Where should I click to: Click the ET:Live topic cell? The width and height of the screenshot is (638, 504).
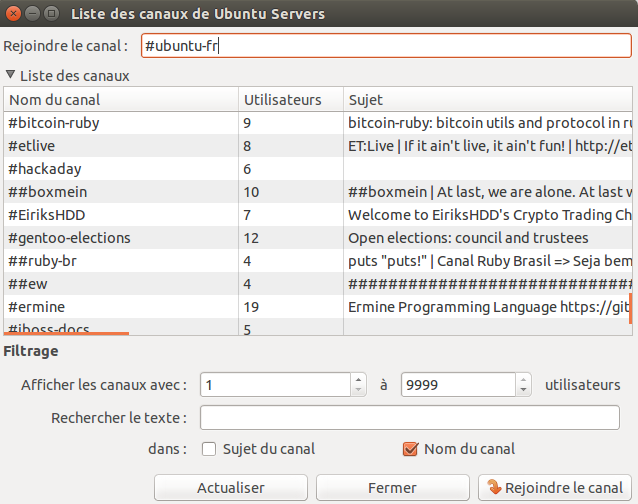[x=488, y=146]
